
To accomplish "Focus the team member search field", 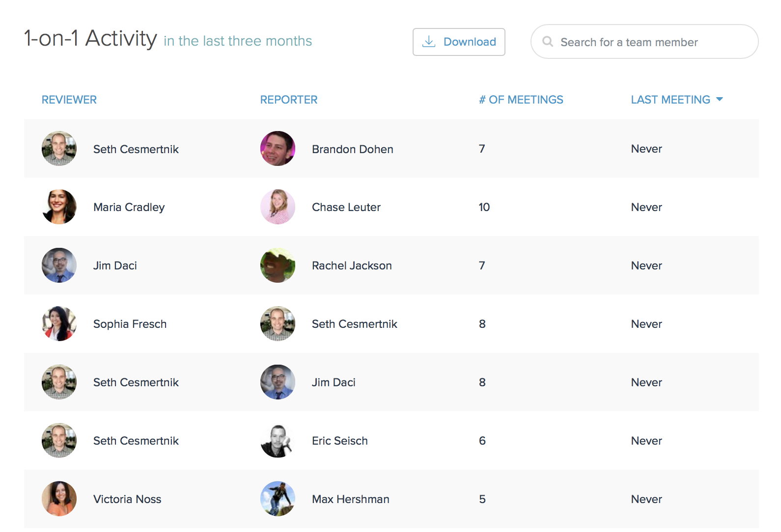I will [x=644, y=42].
